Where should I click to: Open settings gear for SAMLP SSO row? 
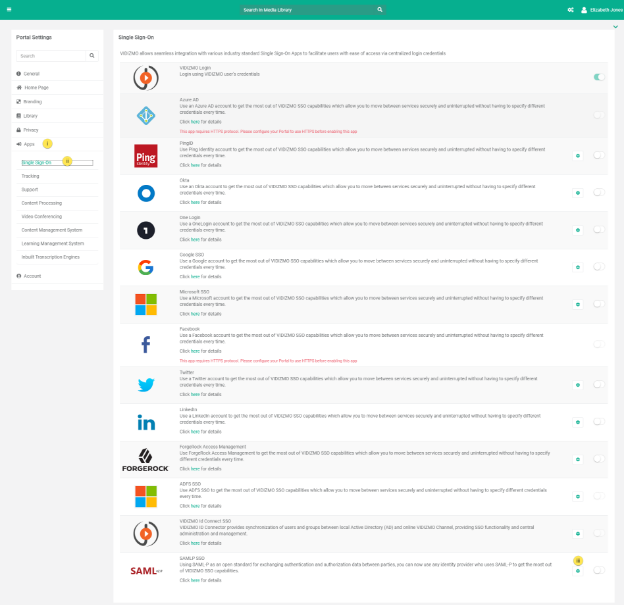point(578,571)
